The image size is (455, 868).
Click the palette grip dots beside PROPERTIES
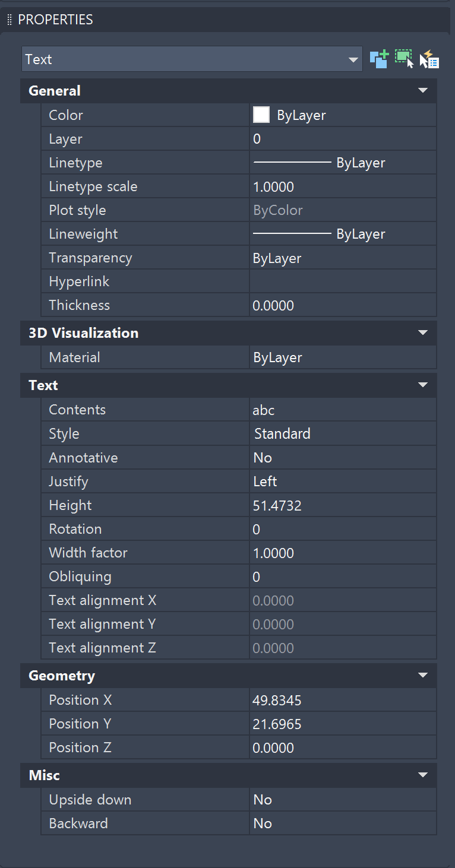(x=9, y=19)
